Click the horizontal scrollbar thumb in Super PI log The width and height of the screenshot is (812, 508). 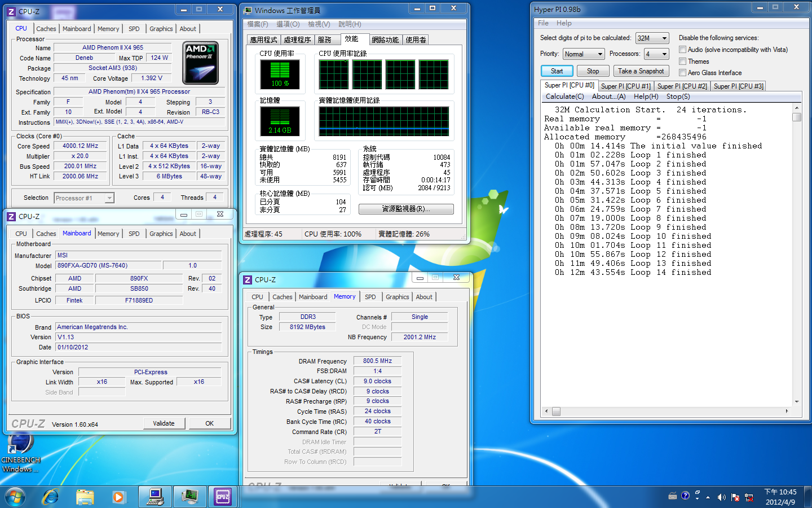coord(557,411)
